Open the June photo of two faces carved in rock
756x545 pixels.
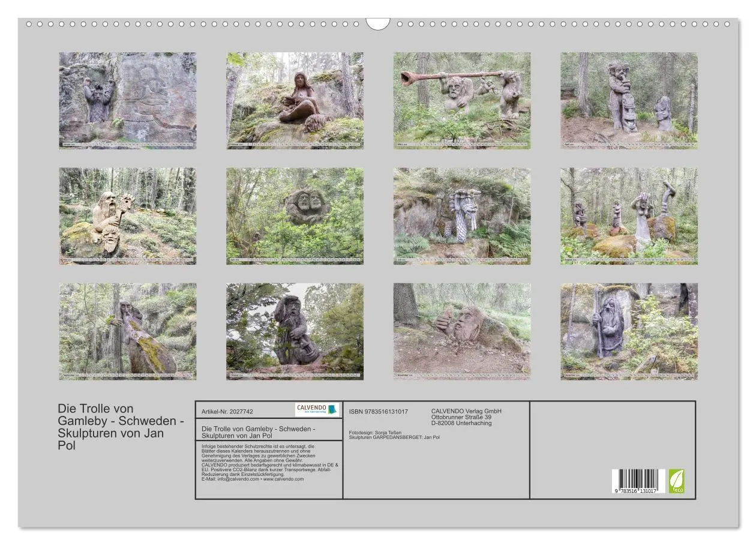295,216
